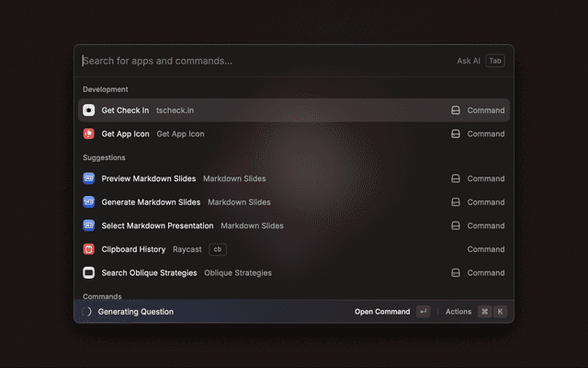Click the Search Oblique Strategies icon
Image resolution: width=588 pixels, height=368 pixels.
[89, 272]
